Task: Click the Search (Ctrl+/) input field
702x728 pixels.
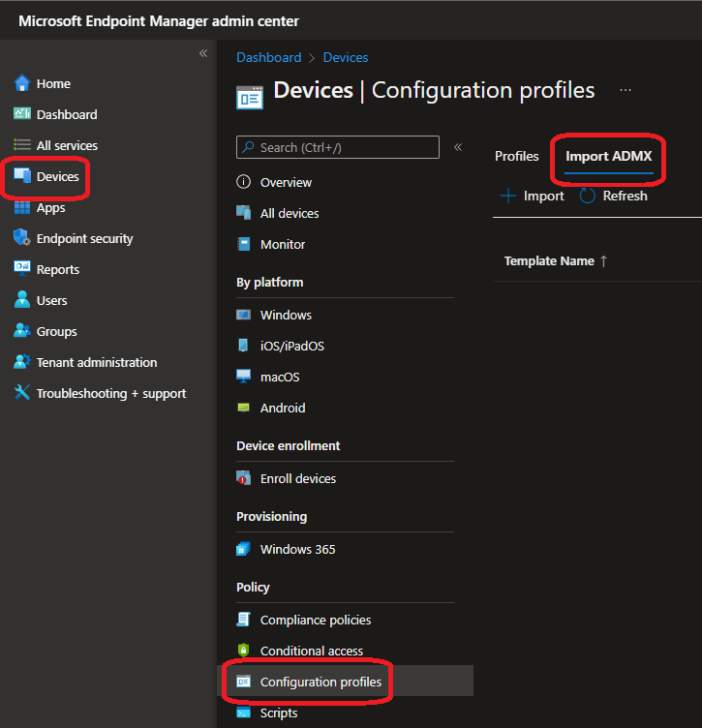Action: pyautogui.click(x=338, y=147)
